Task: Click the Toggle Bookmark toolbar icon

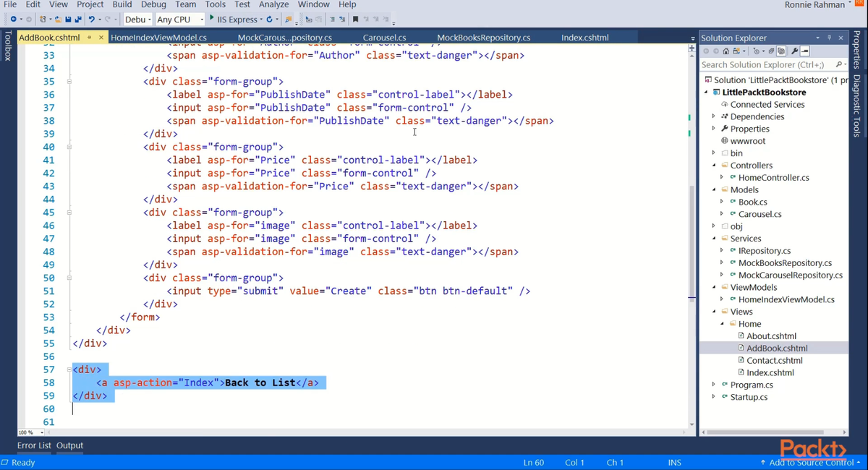Action: (355, 19)
